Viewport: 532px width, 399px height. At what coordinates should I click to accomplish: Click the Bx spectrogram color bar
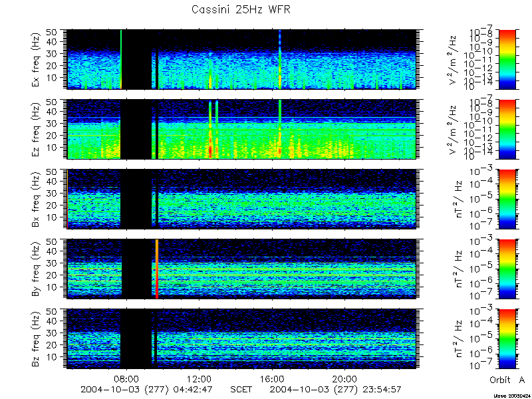(507, 199)
